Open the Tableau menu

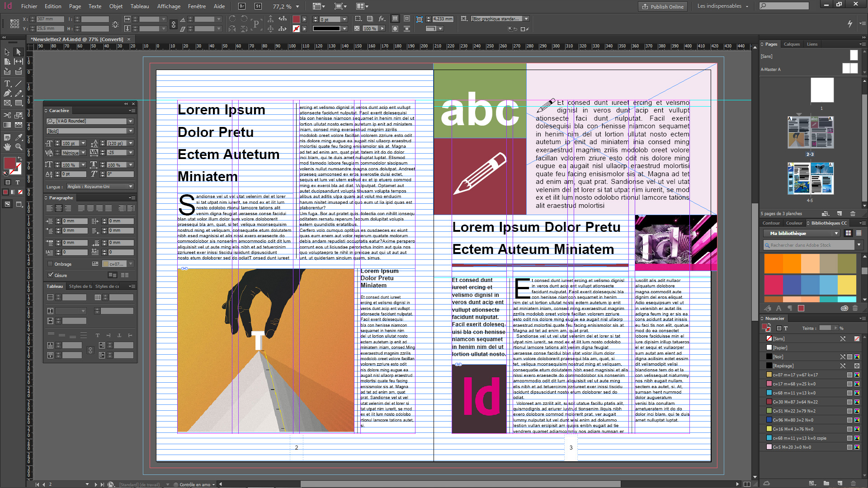pyautogui.click(x=140, y=6)
